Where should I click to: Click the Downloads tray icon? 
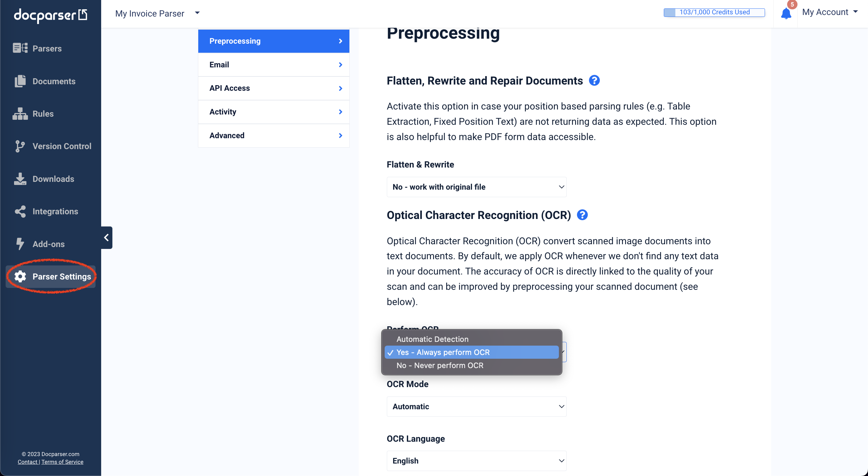click(x=20, y=179)
